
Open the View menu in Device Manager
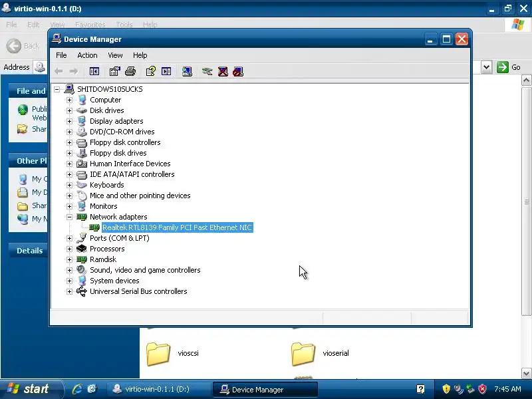[x=115, y=55]
